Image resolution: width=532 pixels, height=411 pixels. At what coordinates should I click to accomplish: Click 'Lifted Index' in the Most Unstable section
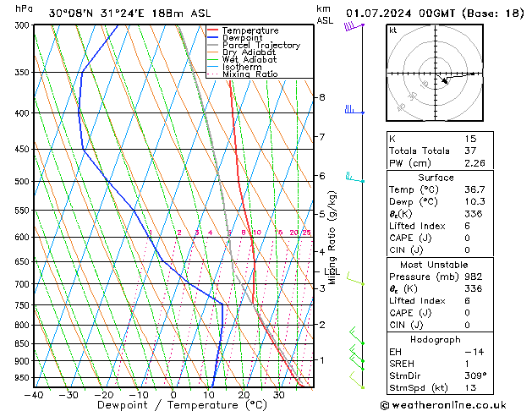pyautogui.click(x=417, y=301)
